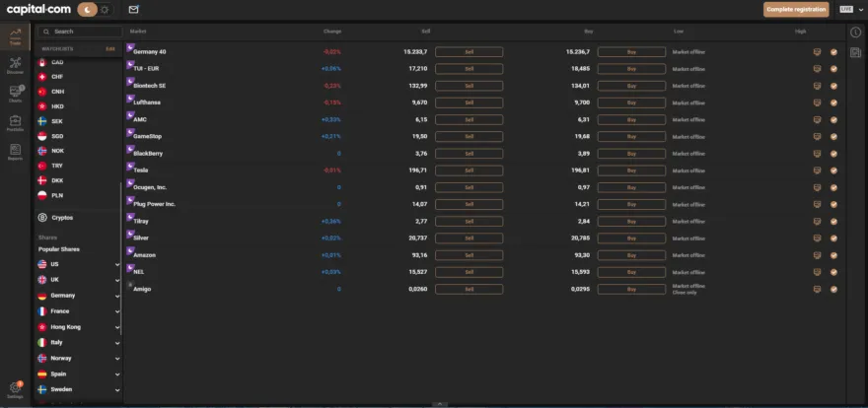Open the Charts section in sidebar

[x=15, y=94]
